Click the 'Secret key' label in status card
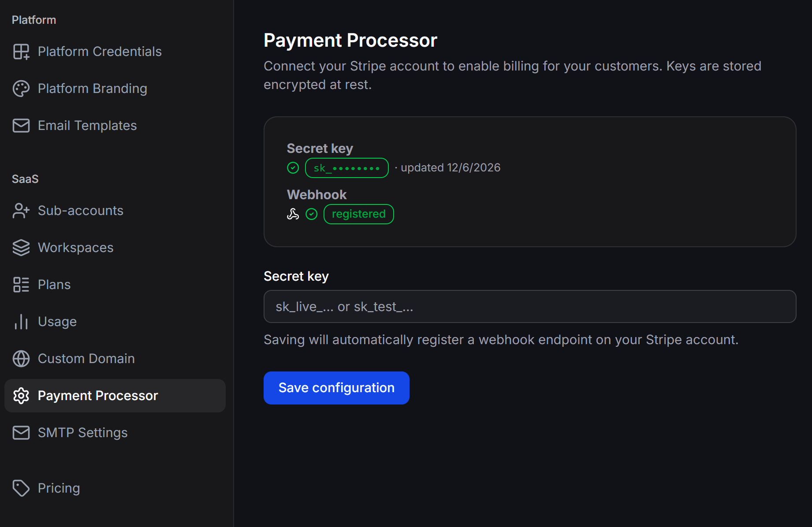The width and height of the screenshot is (812, 527). pos(320,148)
